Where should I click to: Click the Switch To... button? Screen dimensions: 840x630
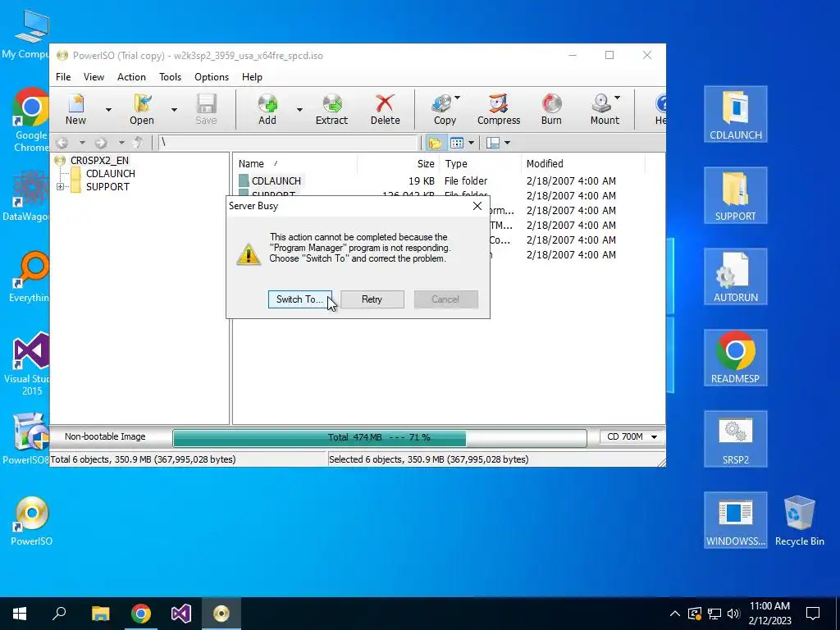pyautogui.click(x=300, y=299)
